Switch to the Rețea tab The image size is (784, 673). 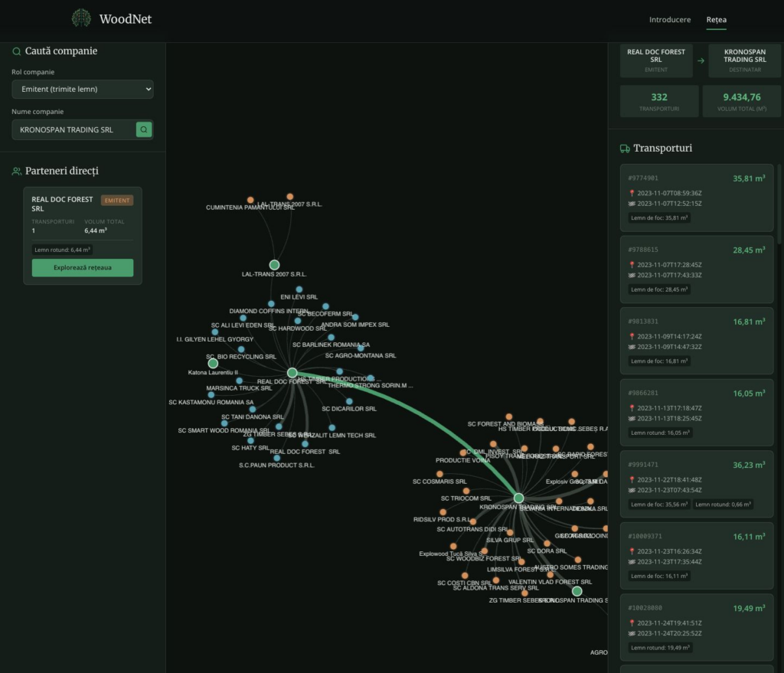[717, 19]
